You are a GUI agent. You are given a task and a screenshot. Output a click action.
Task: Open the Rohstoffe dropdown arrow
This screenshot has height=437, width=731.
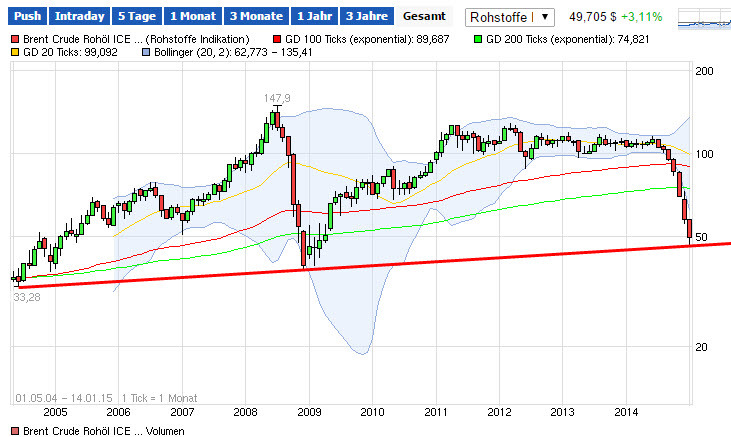click(x=545, y=17)
